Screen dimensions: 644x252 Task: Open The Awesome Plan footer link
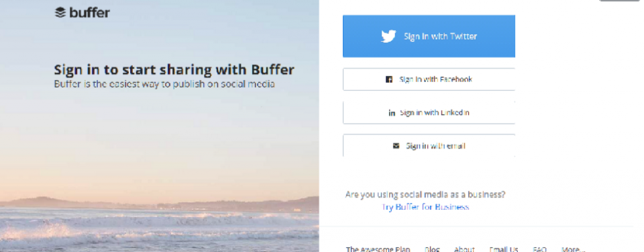(x=378, y=249)
